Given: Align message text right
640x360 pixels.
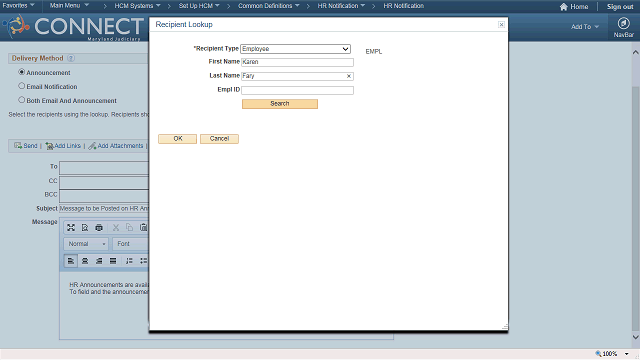Looking at the screenshot, I should click(99, 261).
